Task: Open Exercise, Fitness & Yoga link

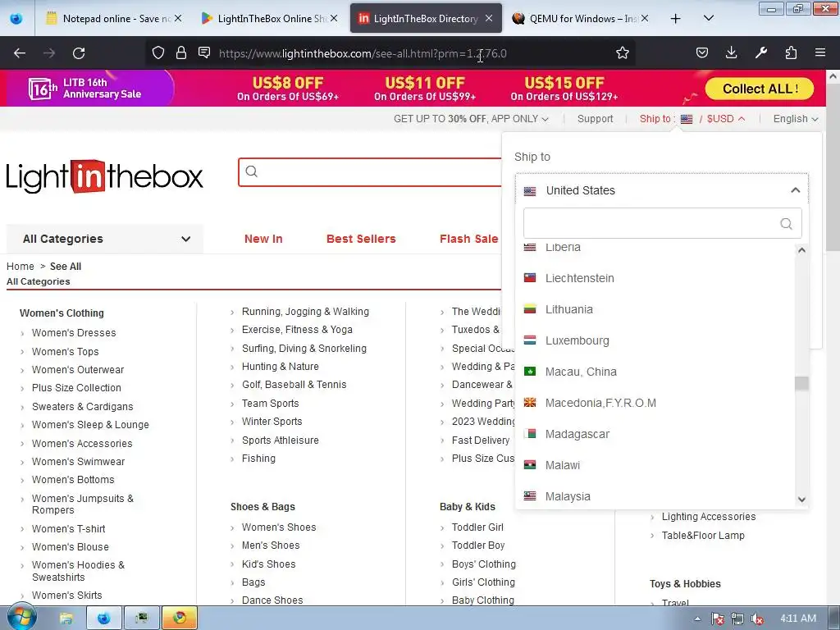Action: coord(297,330)
